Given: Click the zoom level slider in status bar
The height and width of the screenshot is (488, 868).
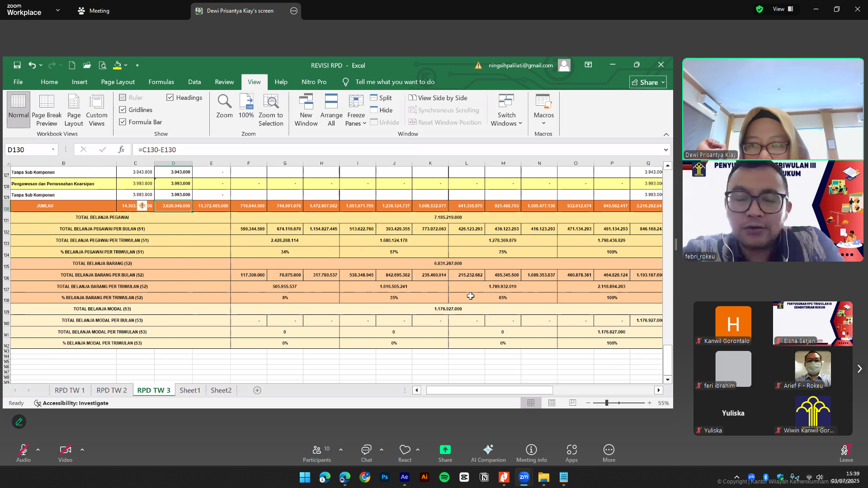Looking at the screenshot, I should [607, 403].
